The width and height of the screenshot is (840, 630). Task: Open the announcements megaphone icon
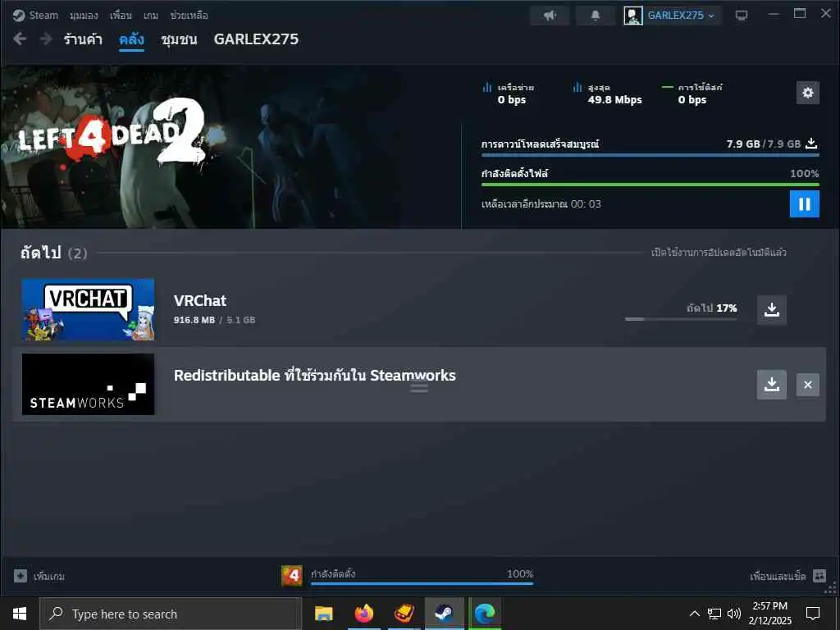coord(550,15)
